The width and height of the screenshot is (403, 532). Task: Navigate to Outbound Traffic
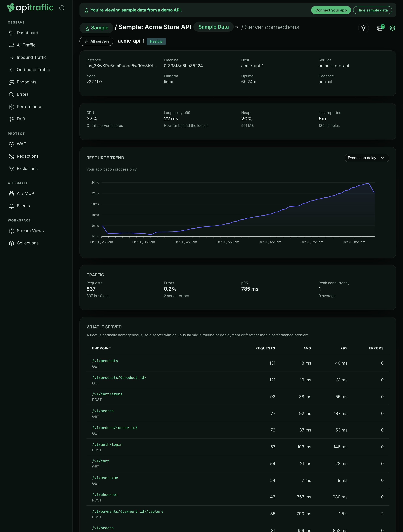tap(33, 69)
